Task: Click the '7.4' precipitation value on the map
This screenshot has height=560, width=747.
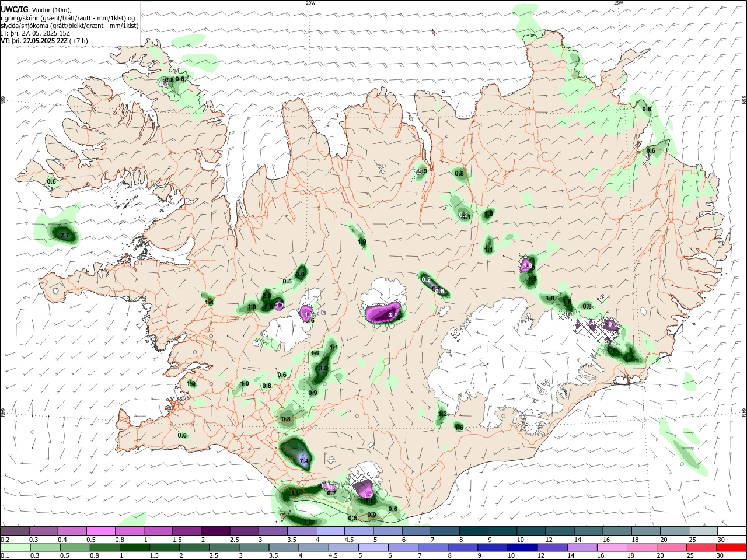Action: pyautogui.click(x=303, y=461)
